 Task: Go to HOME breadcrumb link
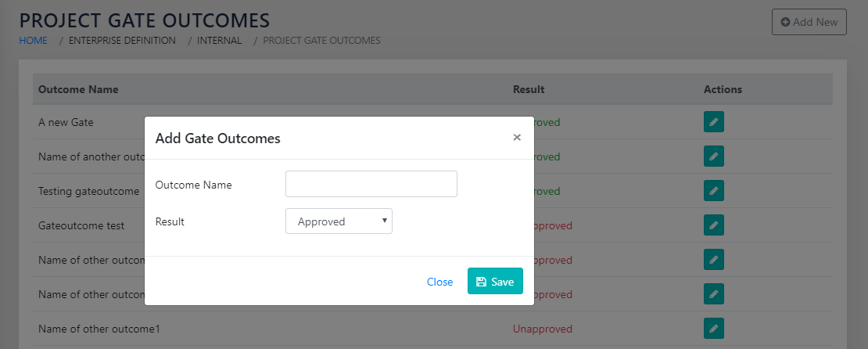click(x=33, y=41)
